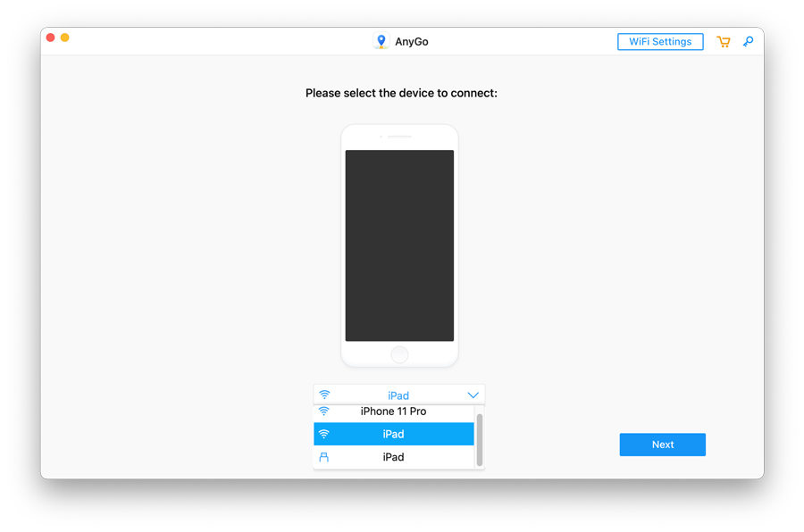
Task: Click the USB icon next to the bottom iPad
Action: (324, 456)
